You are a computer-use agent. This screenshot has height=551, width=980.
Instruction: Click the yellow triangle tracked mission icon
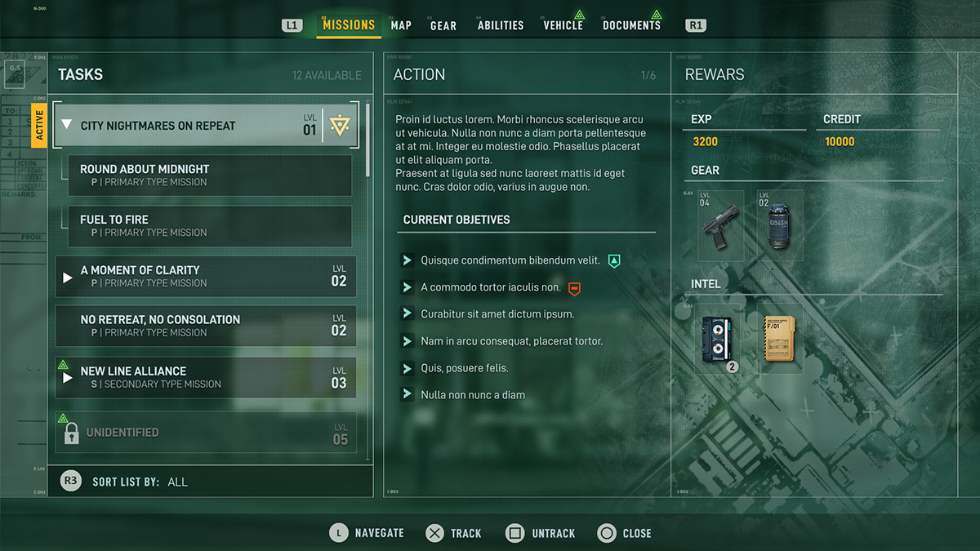(x=340, y=126)
